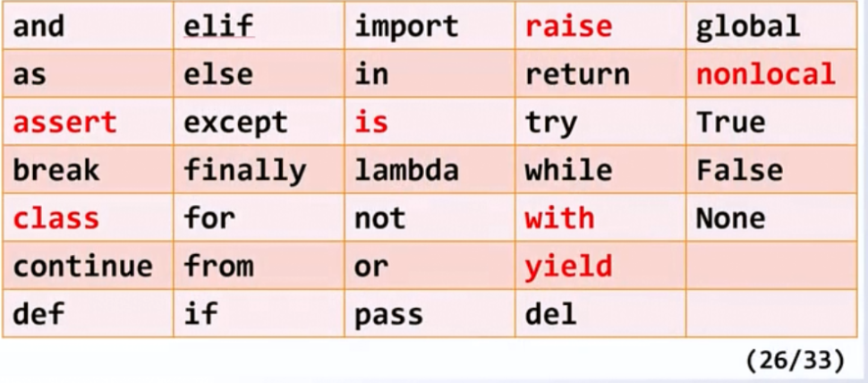Select the 'finally' keyword cell
The width and height of the screenshot is (868, 383).
coord(244,170)
